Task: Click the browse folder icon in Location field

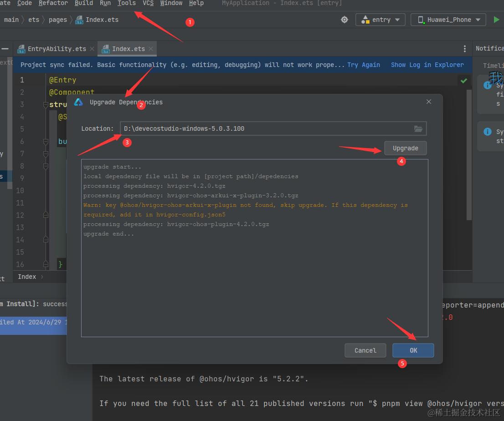Action: [418, 128]
